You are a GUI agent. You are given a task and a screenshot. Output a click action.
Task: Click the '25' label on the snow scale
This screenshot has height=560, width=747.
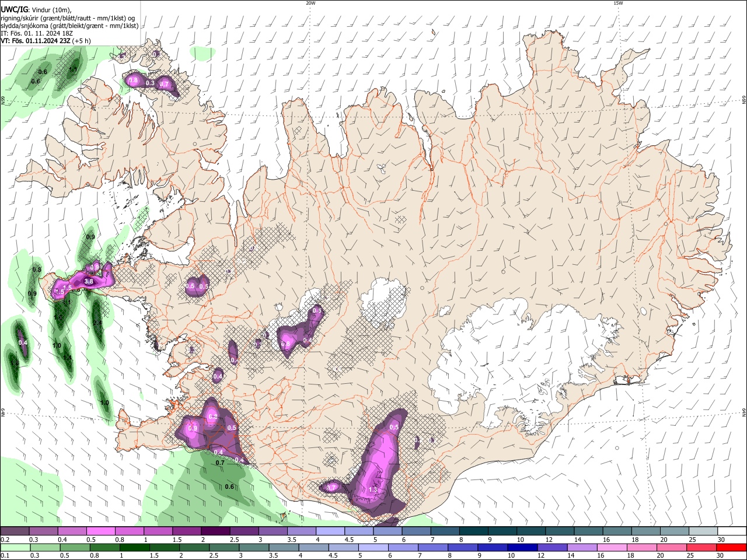pyautogui.click(x=692, y=540)
